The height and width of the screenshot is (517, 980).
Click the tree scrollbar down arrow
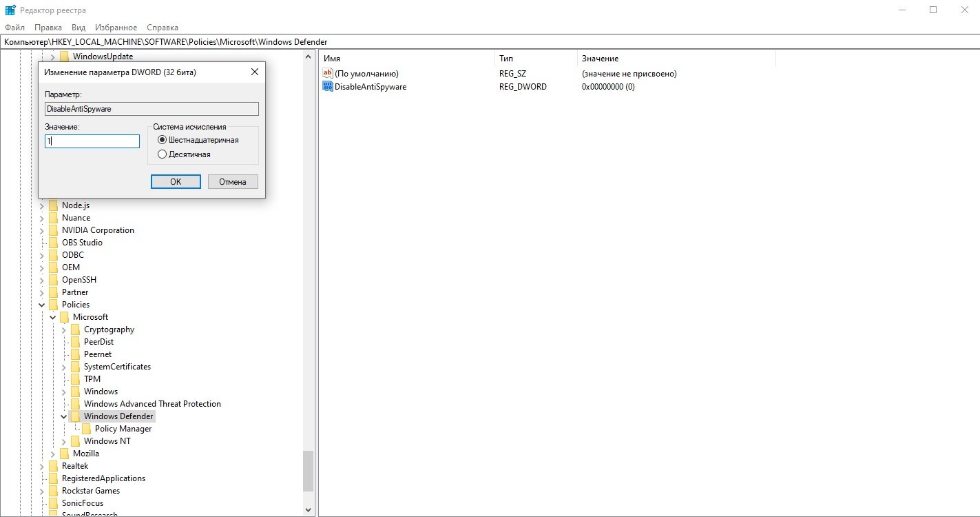coord(308,510)
